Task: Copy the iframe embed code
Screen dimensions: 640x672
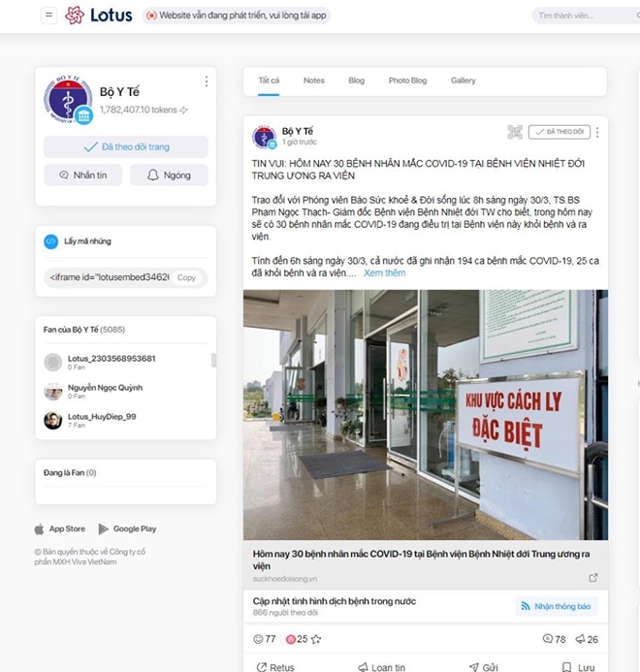Action: (186, 277)
